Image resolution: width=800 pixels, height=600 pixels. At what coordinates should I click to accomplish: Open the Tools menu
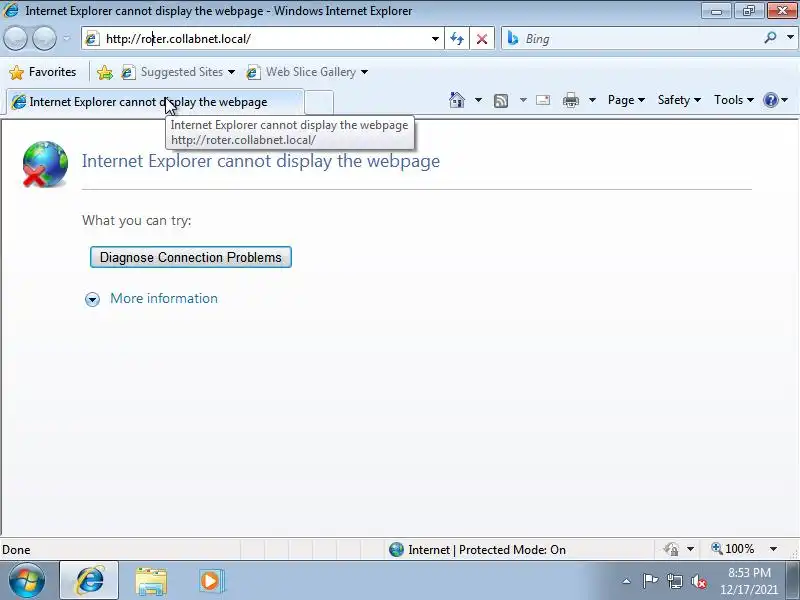coord(734,100)
